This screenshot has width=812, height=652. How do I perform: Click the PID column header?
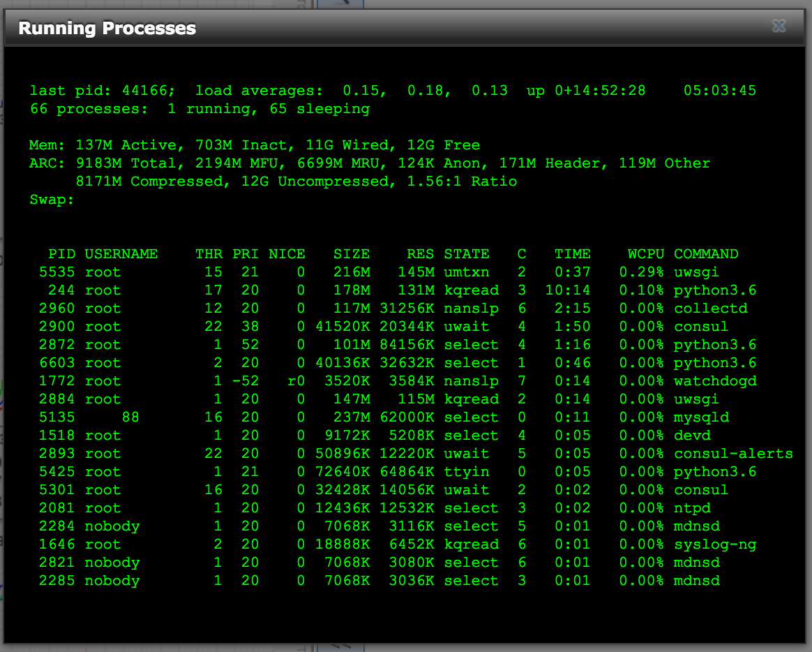pyautogui.click(x=61, y=254)
